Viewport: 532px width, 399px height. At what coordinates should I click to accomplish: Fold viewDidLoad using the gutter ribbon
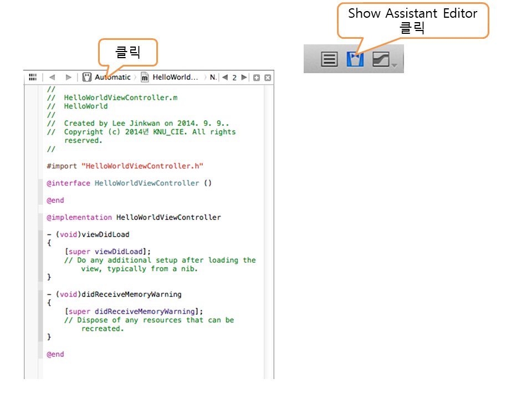(40, 255)
